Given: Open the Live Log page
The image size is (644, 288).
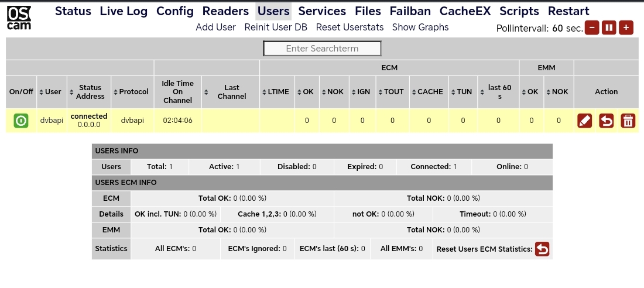Looking at the screenshot, I should click(124, 11).
